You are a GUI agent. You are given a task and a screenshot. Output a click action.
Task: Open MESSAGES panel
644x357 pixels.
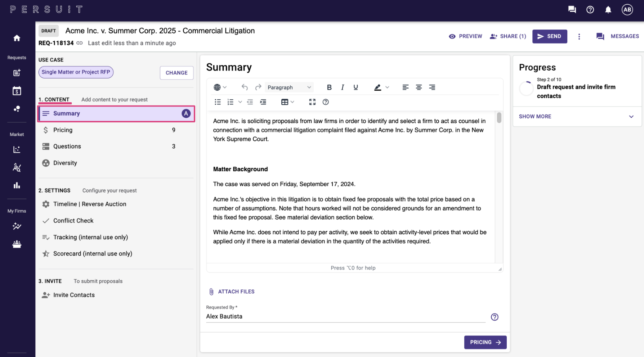coord(617,36)
